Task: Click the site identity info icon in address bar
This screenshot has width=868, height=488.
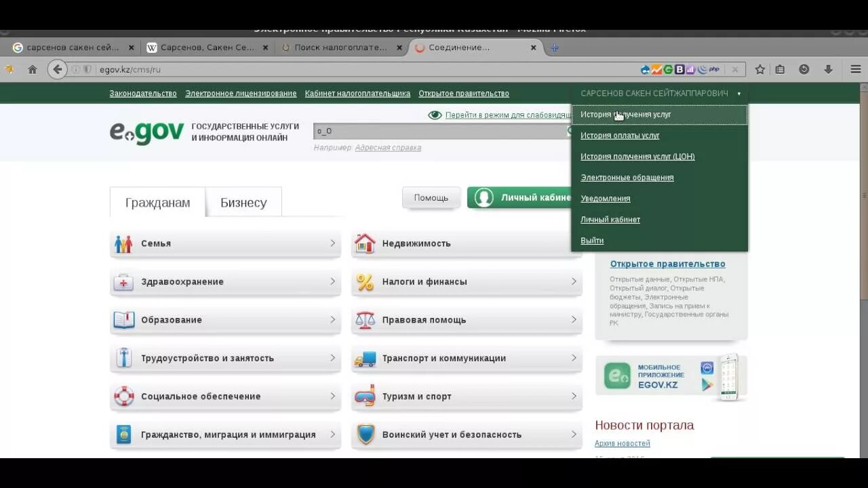Action: 76,69
